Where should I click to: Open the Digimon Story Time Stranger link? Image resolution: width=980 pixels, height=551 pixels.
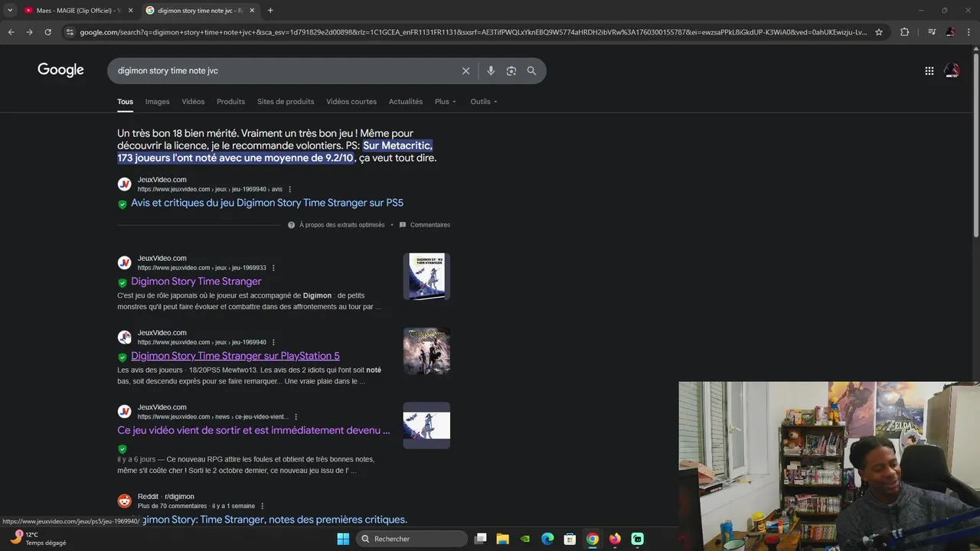[196, 282]
